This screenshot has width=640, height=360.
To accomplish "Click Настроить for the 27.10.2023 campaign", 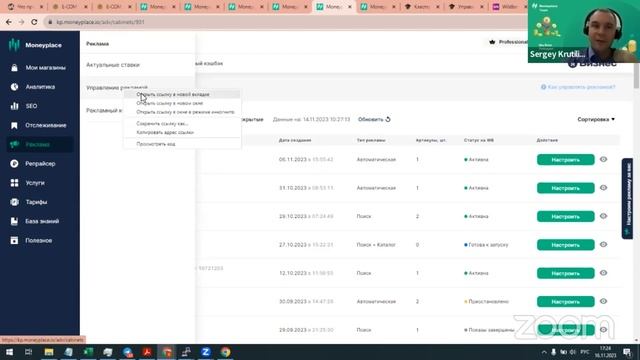I will 565,245.
